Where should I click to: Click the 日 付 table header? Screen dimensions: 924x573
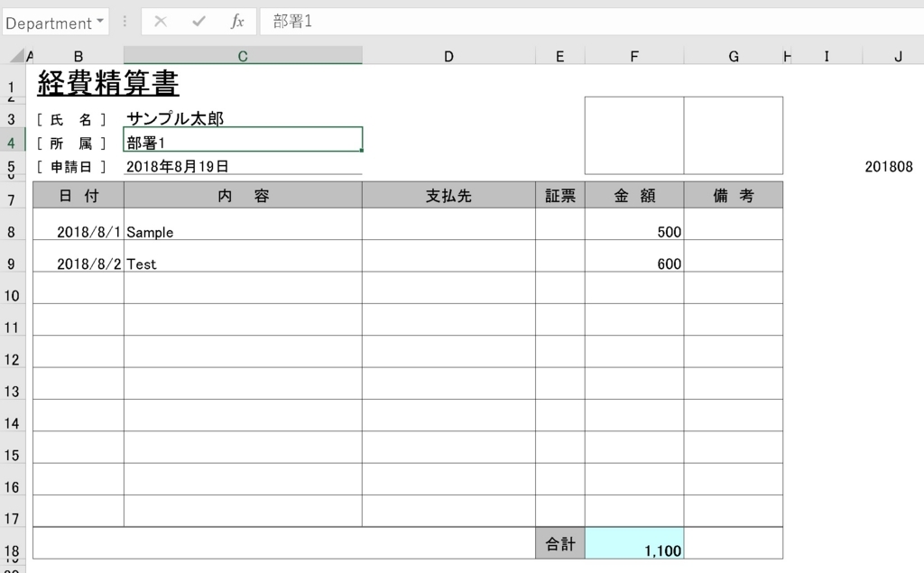point(79,195)
